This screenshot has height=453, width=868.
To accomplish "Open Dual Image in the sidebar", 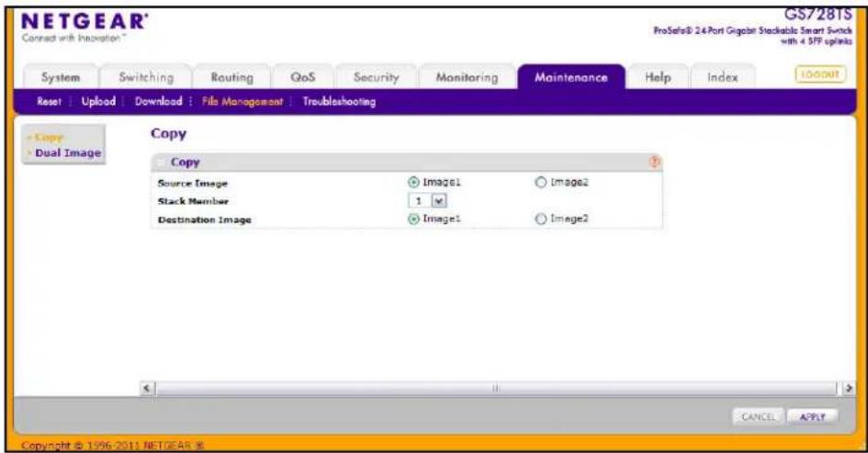I will click(x=68, y=153).
